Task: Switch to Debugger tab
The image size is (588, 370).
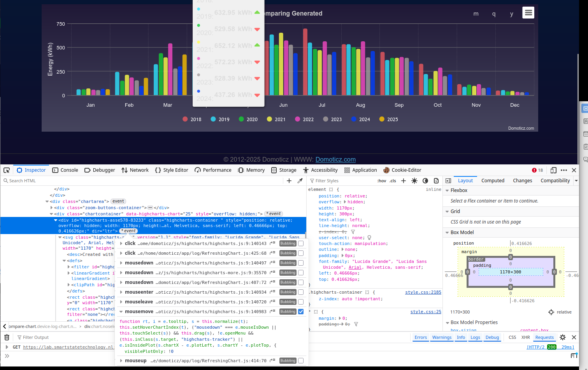Action: coord(100,170)
